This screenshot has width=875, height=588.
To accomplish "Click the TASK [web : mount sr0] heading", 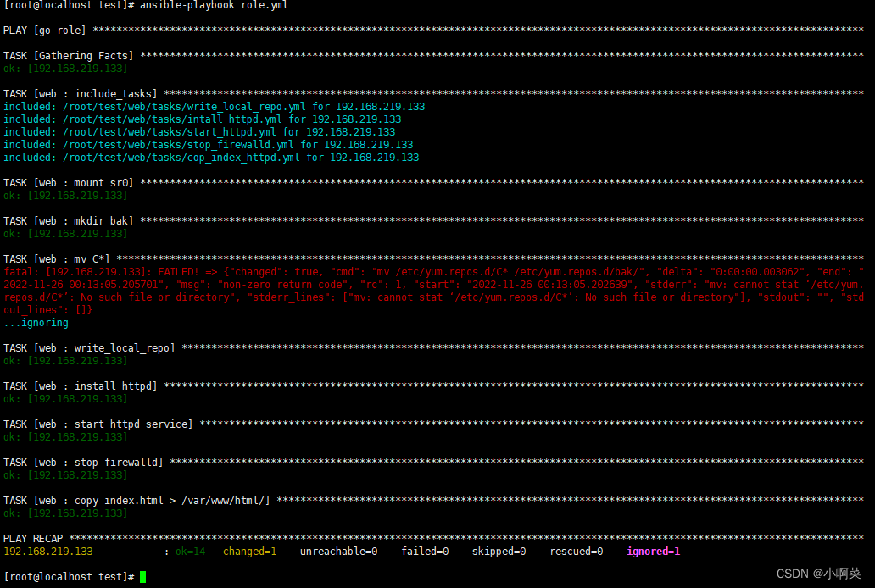I will tap(68, 182).
